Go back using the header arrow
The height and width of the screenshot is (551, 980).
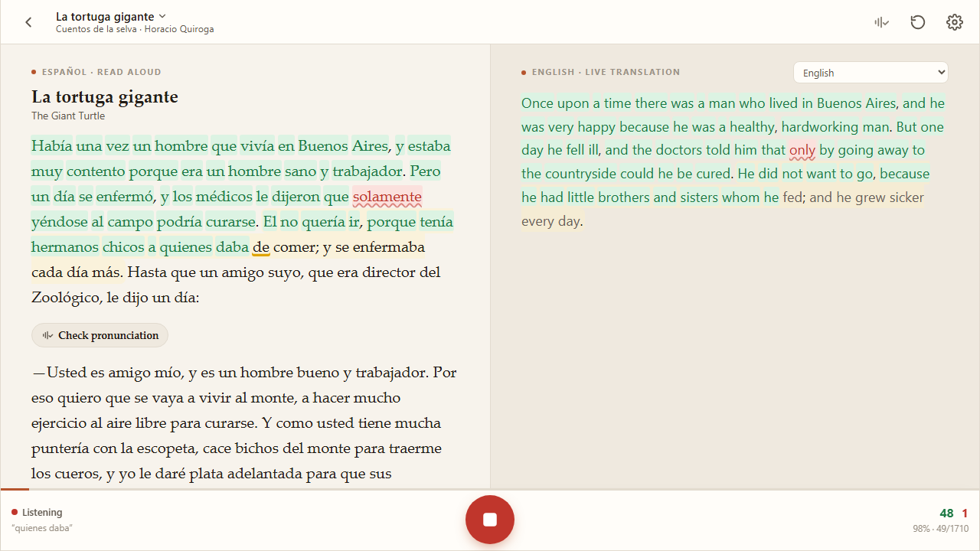click(x=28, y=22)
